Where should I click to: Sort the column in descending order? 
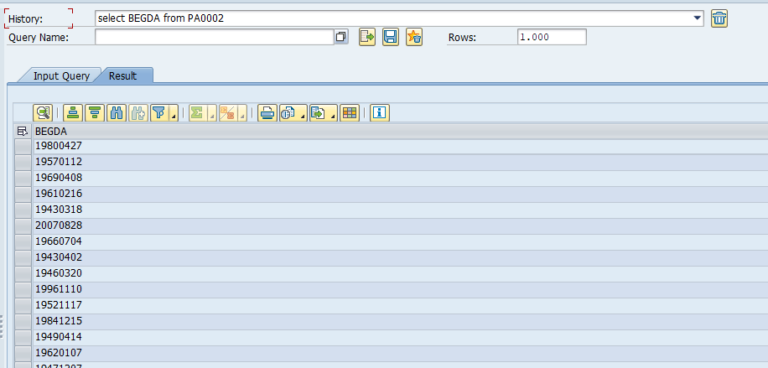coord(95,113)
